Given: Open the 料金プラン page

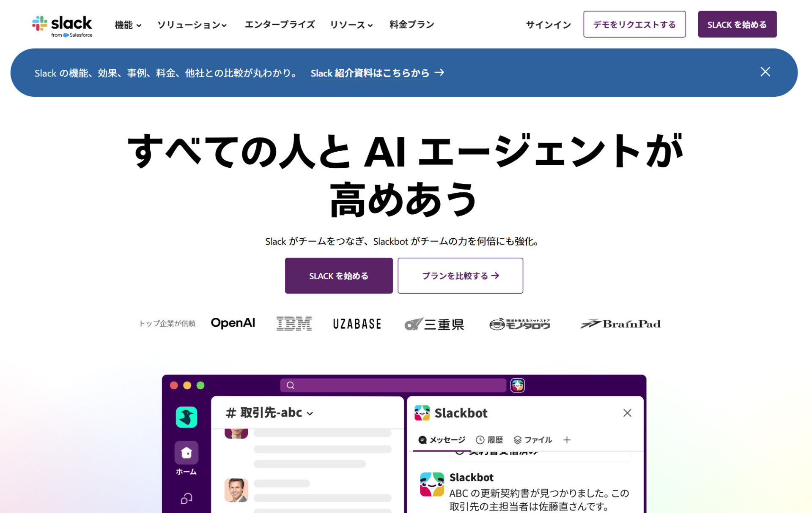Looking at the screenshot, I should click(x=412, y=25).
